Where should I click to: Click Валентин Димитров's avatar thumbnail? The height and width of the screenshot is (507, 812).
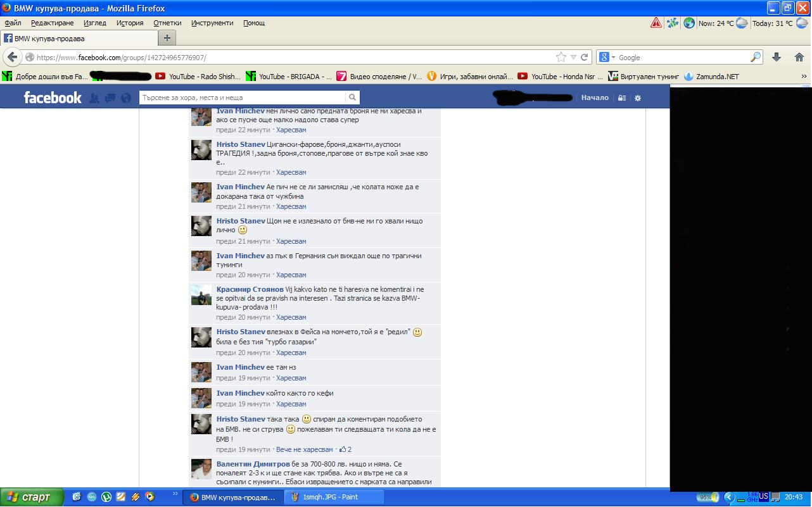pos(201,469)
